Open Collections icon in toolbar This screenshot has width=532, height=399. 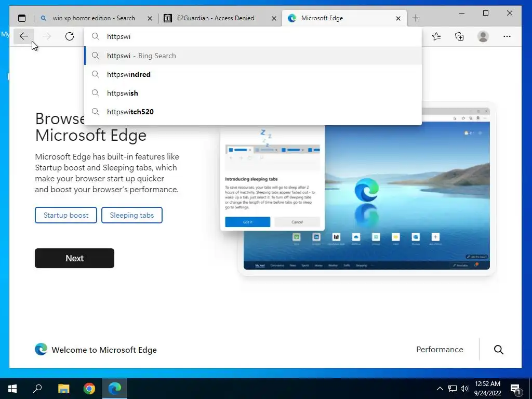tap(459, 36)
